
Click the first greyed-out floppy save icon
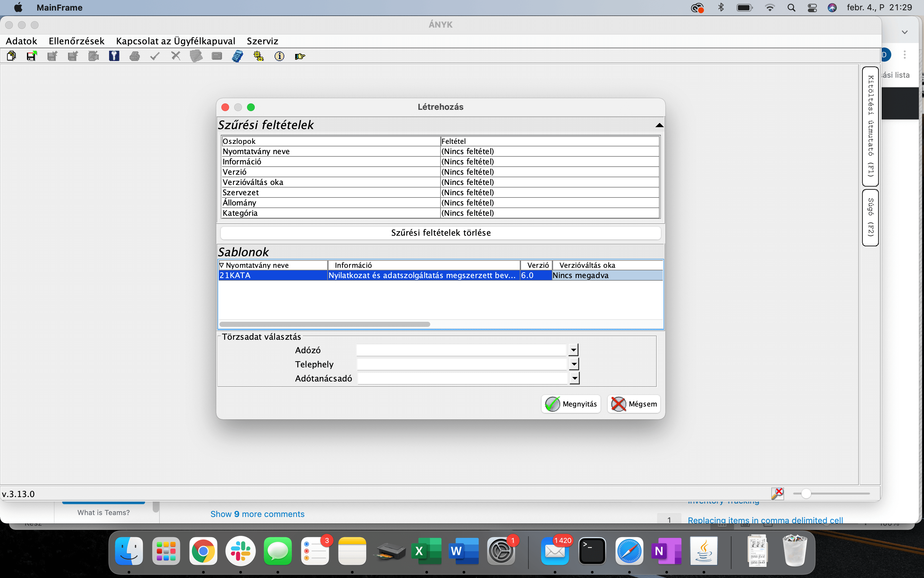[52, 56]
